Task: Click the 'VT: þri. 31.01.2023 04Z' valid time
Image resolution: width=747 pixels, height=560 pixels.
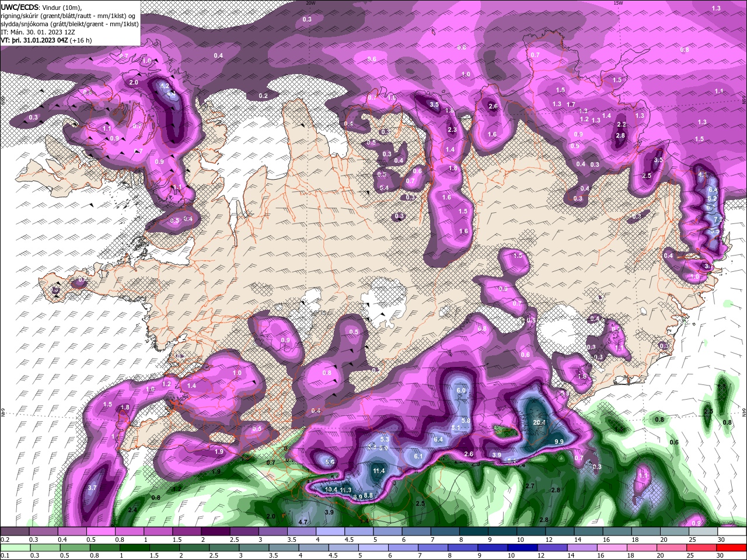Action: coord(34,40)
